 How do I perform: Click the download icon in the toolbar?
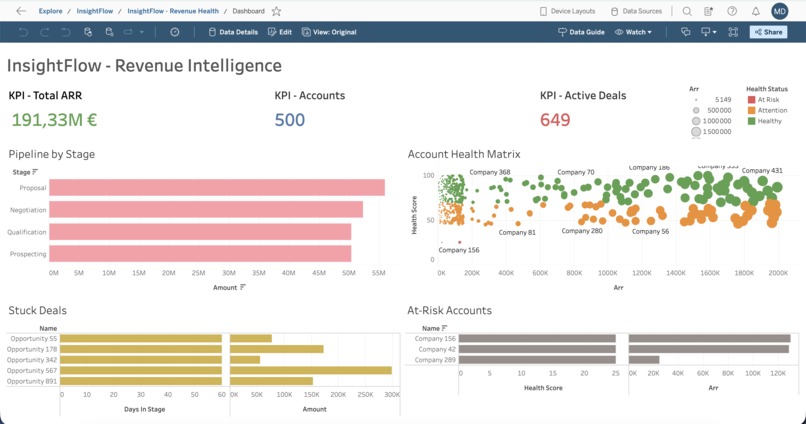pyautogui.click(x=706, y=32)
